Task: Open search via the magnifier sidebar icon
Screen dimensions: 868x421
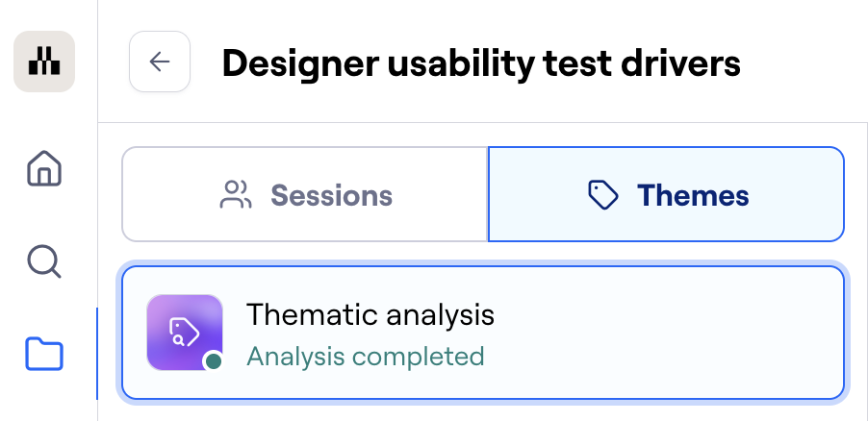Action: pyautogui.click(x=44, y=260)
